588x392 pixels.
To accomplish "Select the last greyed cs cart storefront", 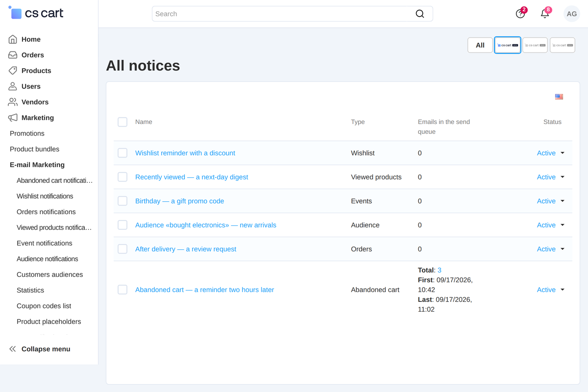I will point(563,45).
